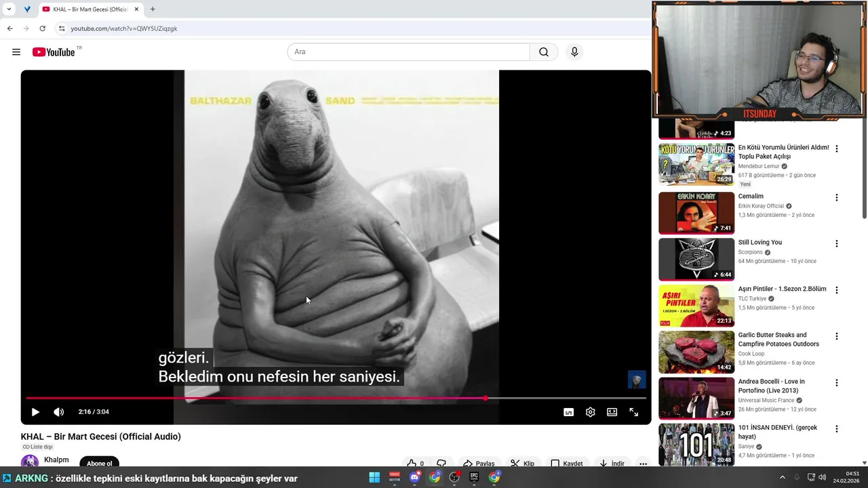Create a clip with the Klip button

coord(522,464)
